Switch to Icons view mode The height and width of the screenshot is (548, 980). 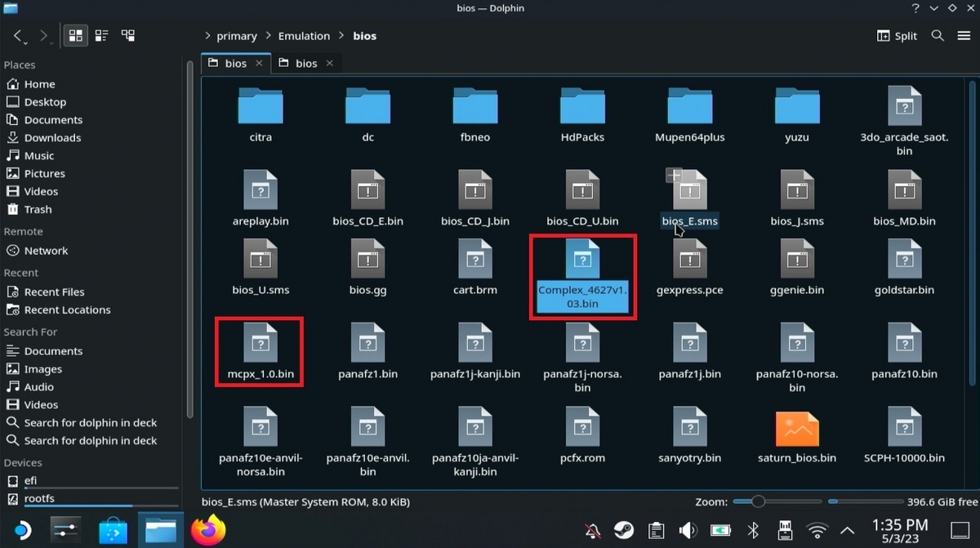[76, 36]
